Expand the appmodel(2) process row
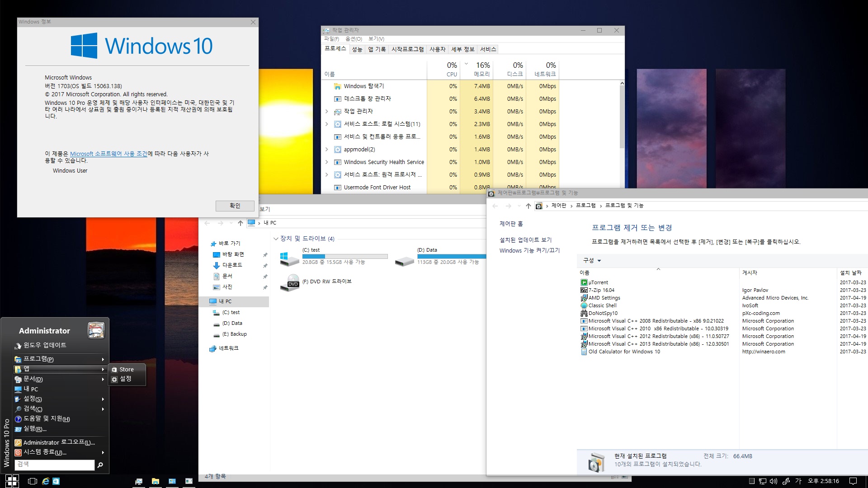 [327, 149]
